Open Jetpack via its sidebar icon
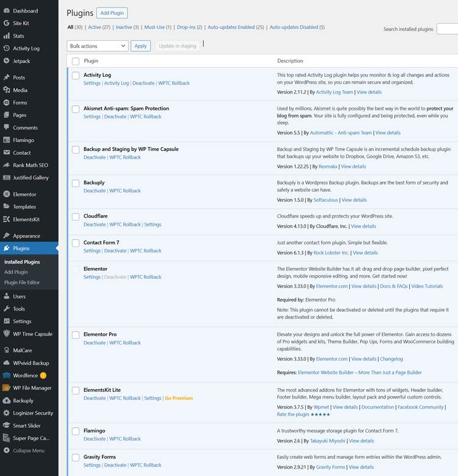Screen dimensions: 458x476 tap(6, 61)
